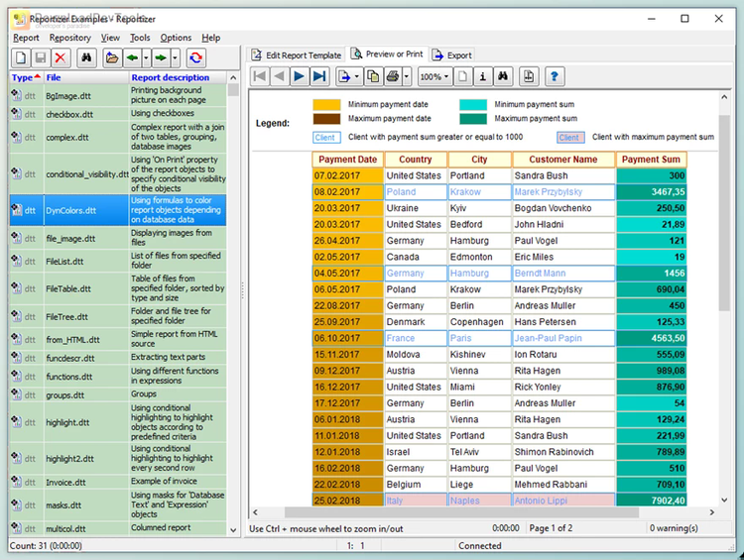
Task: Expand the green back arrow dropdown
Action: click(146, 58)
